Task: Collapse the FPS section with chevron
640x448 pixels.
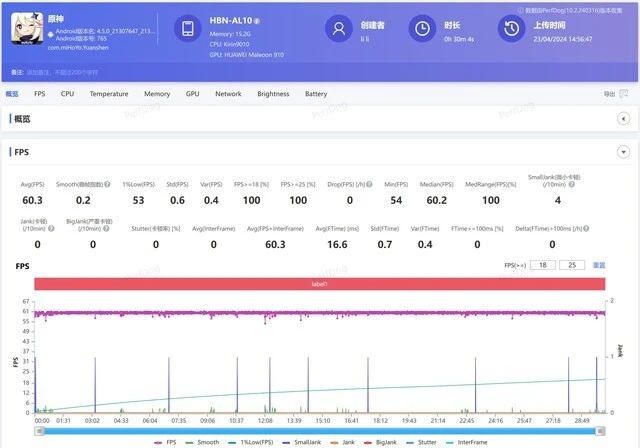Action: click(623, 152)
